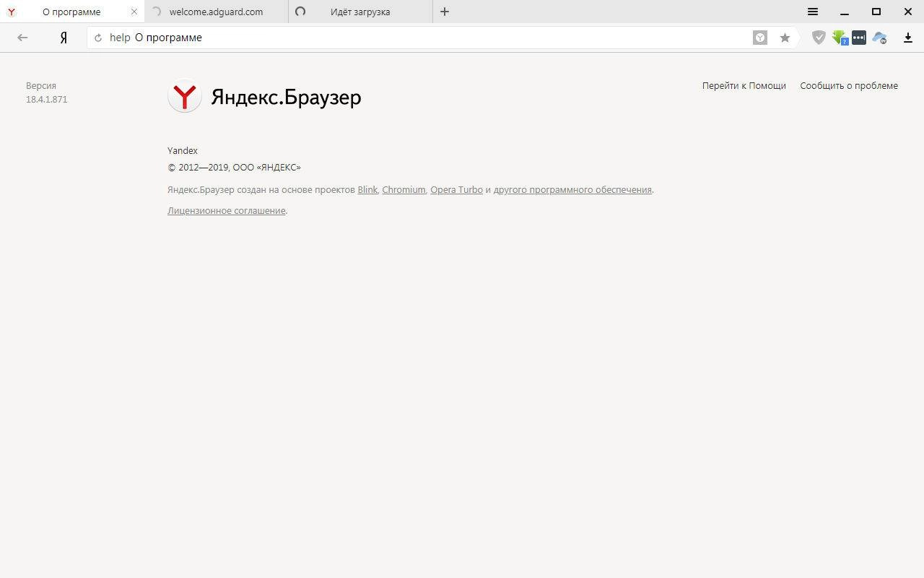Open the AdGuard shield extension
This screenshot has height=578, width=924.
click(x=819, y=38)
